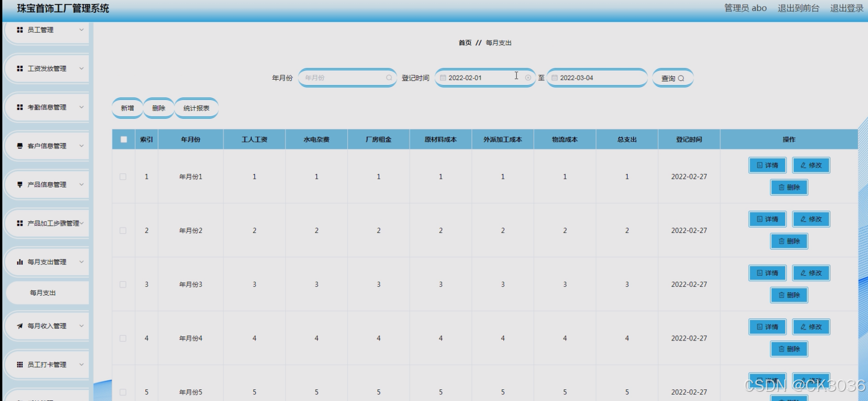Click 修改 for row 年月份4
The width and height of the screenshot is (868, 401).
pos(811,327)
